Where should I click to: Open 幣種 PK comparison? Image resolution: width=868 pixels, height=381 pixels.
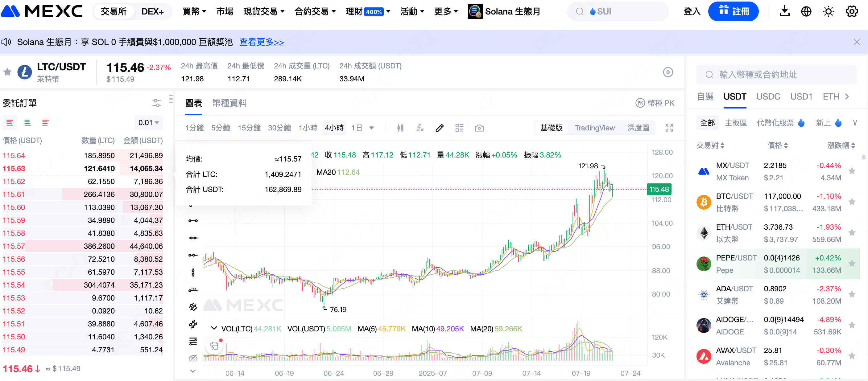[655, 103]
